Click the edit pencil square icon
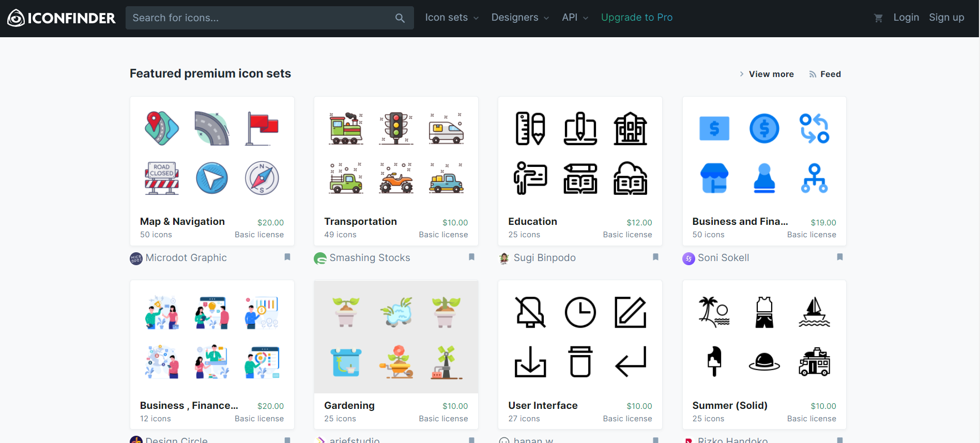 (x=631, y=312)
